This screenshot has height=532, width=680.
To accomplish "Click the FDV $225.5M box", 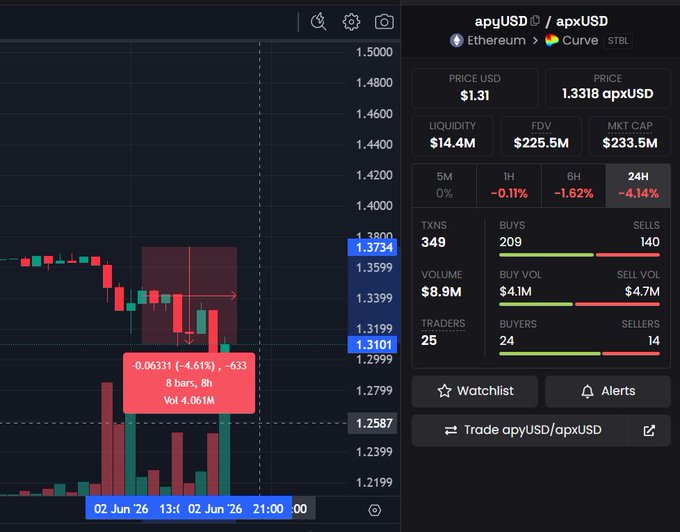I will pos(541,136).
